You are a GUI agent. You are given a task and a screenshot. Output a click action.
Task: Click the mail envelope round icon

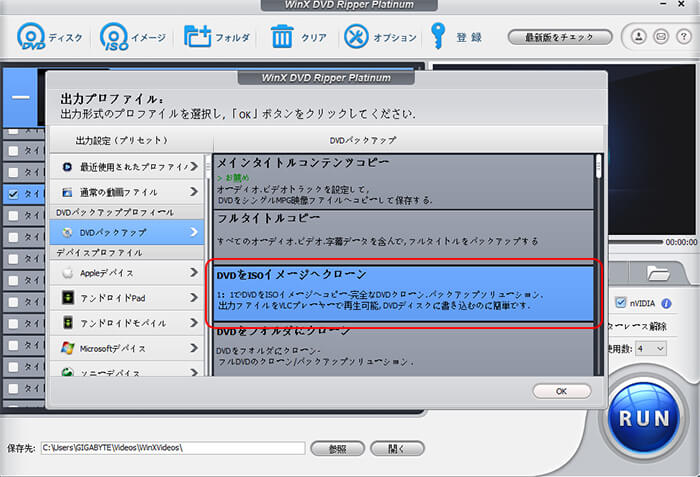point(661,37)
